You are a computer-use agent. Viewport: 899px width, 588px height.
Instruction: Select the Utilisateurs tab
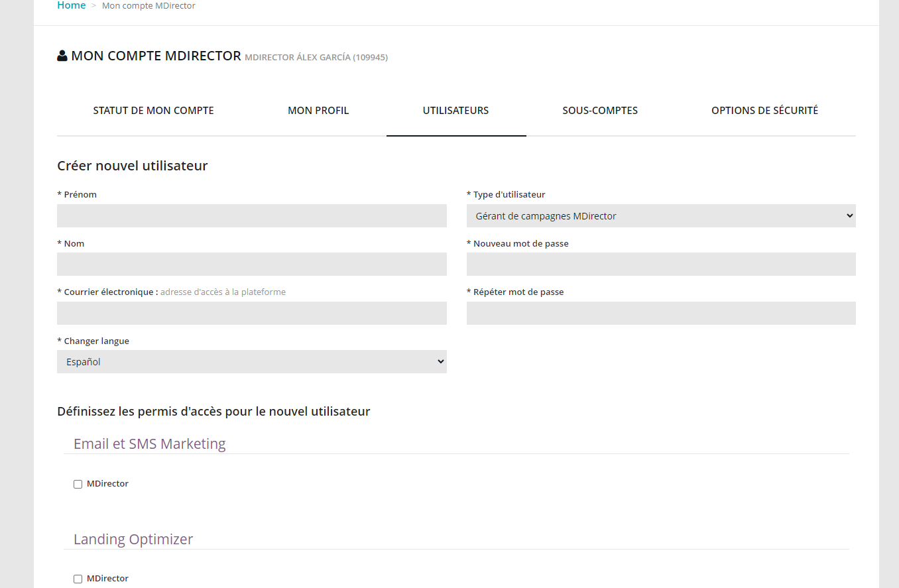pyautogui.click(x=455, y=111)
